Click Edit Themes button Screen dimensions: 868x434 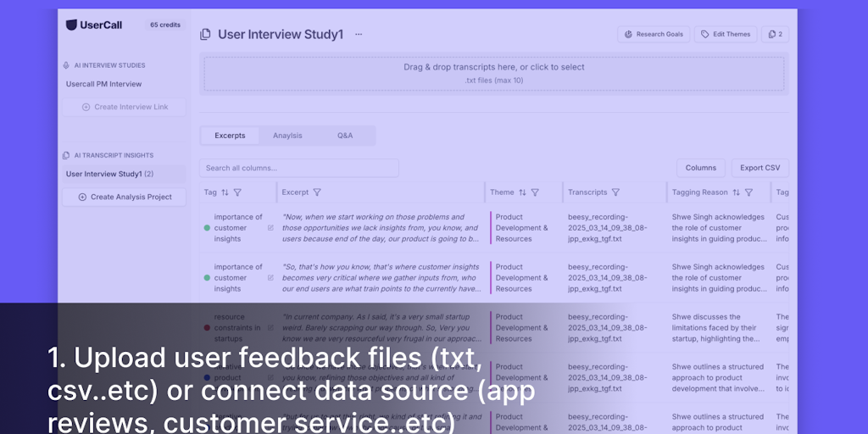[x=726, y=34]
